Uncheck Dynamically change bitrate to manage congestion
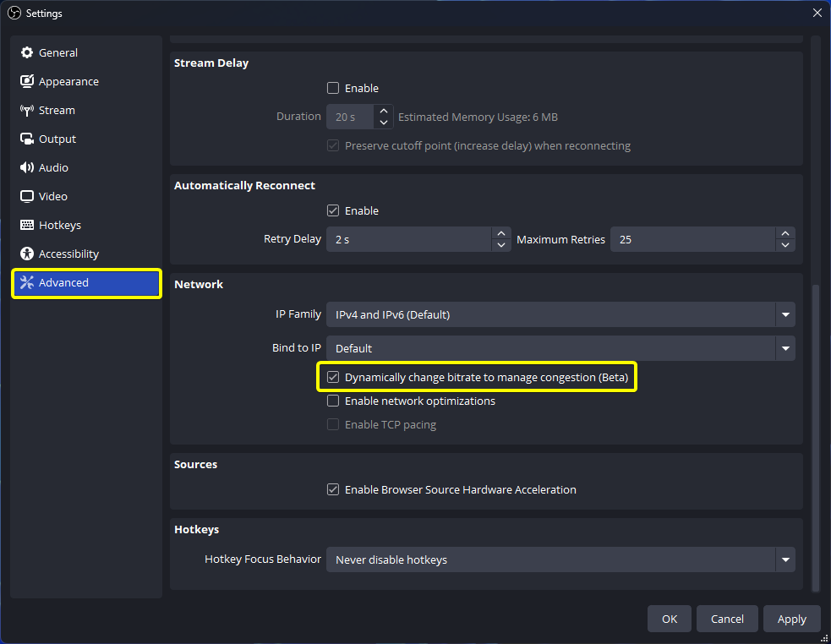This screenshot has width=831, height=644. (x=333, y=377)
